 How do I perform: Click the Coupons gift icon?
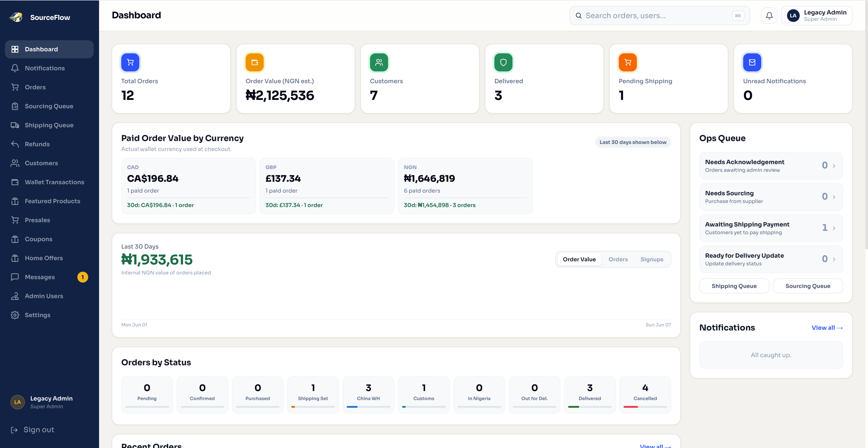coord(15,239)
